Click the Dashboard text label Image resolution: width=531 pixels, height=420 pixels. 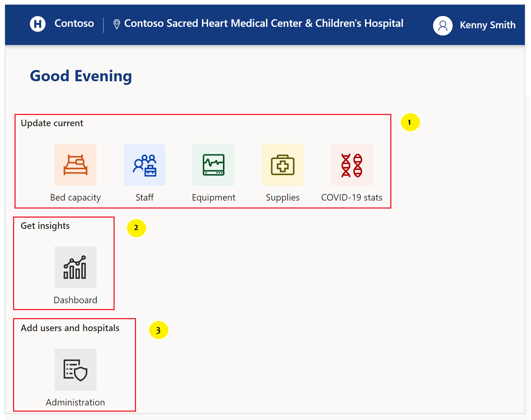(x=75, y=300)
